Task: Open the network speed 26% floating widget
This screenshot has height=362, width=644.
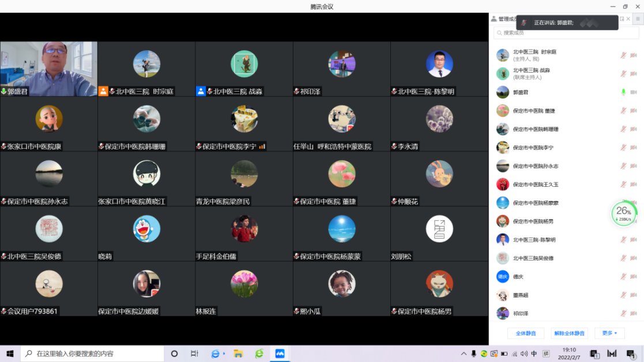Action: 623,213
